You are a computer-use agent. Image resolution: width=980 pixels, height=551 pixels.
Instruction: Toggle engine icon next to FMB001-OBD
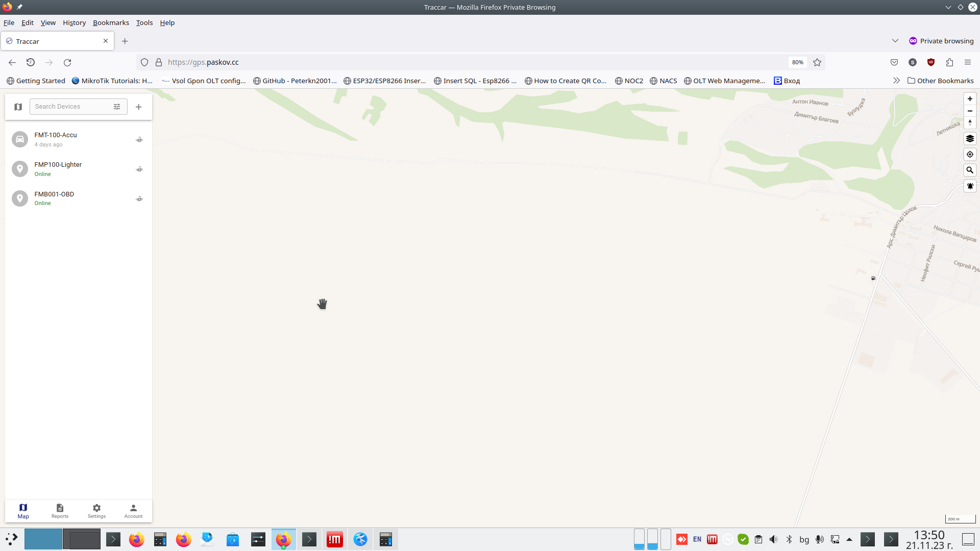tap(139, 198)
